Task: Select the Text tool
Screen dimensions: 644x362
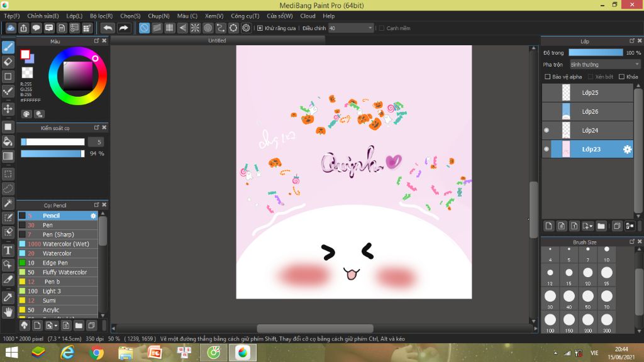Action: click(x=8, y=250)
